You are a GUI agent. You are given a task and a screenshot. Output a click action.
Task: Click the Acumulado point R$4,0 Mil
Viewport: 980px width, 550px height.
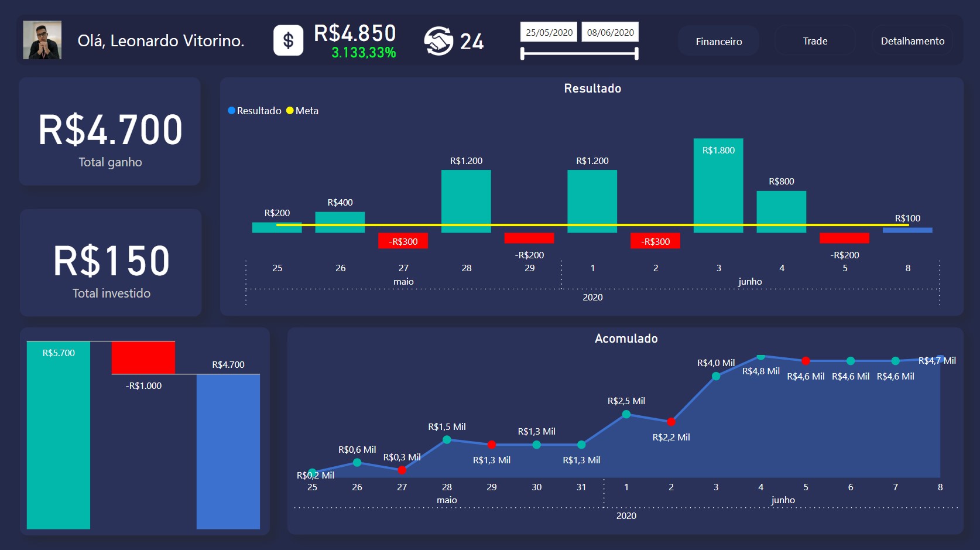[x=716, y=376]
